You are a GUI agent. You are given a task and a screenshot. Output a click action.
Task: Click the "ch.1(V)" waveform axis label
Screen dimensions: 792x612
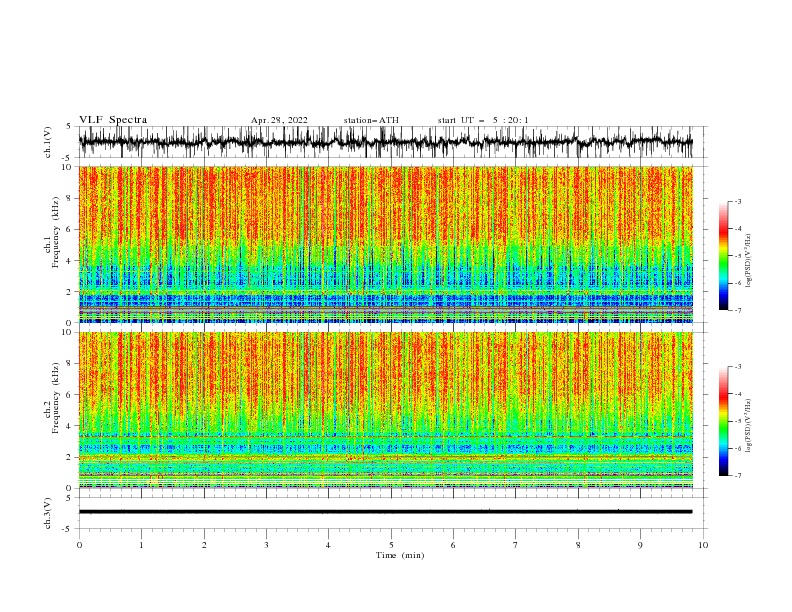tap(48, 142)
